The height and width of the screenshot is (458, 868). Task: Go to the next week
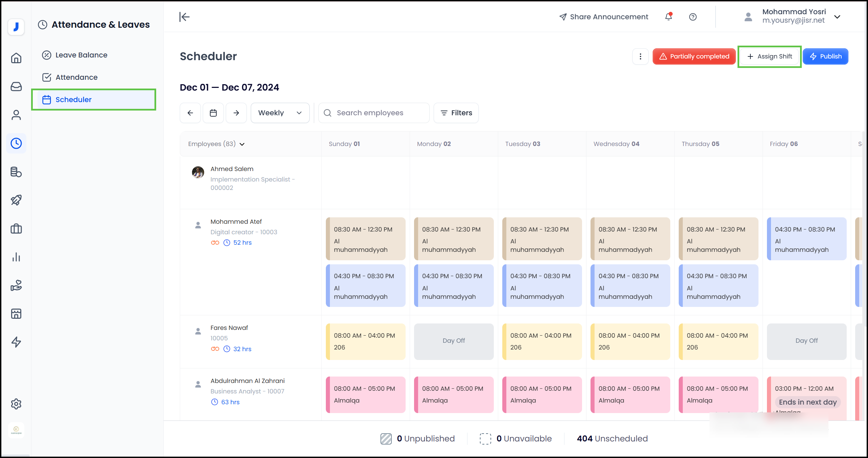coord(236,113)
